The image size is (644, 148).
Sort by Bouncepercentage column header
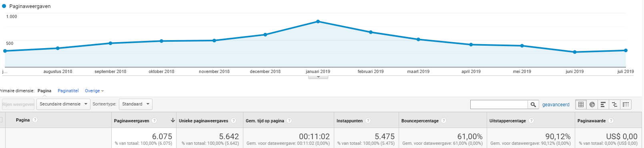pyautogui.click(x=420, y=121)
